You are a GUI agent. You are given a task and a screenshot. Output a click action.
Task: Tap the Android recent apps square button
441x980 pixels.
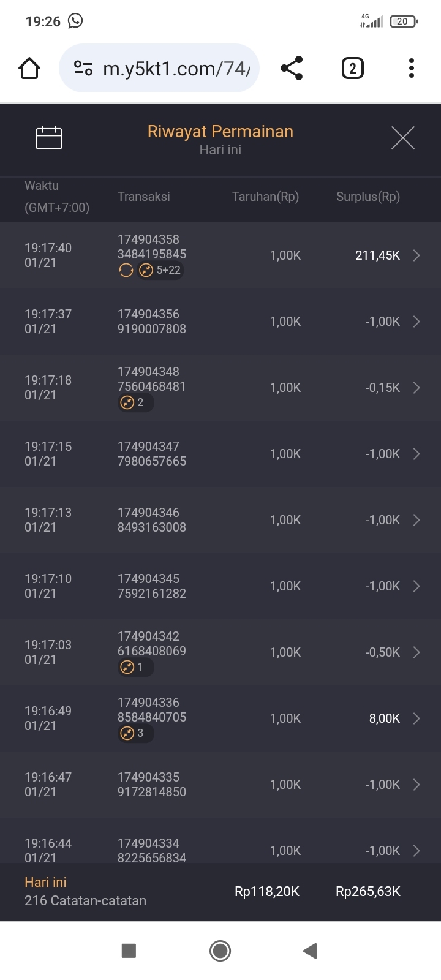tap(129, 951)
